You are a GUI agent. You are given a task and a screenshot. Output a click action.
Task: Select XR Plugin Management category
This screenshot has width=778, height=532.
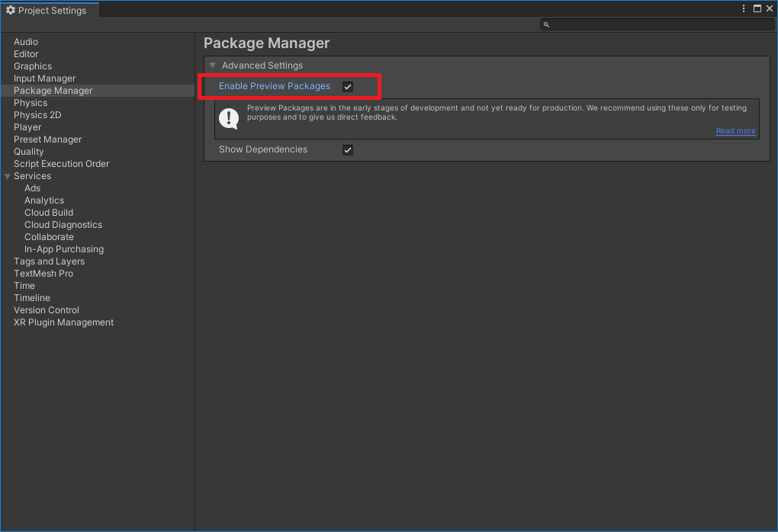pyautogui.click(x=63, y=322)
